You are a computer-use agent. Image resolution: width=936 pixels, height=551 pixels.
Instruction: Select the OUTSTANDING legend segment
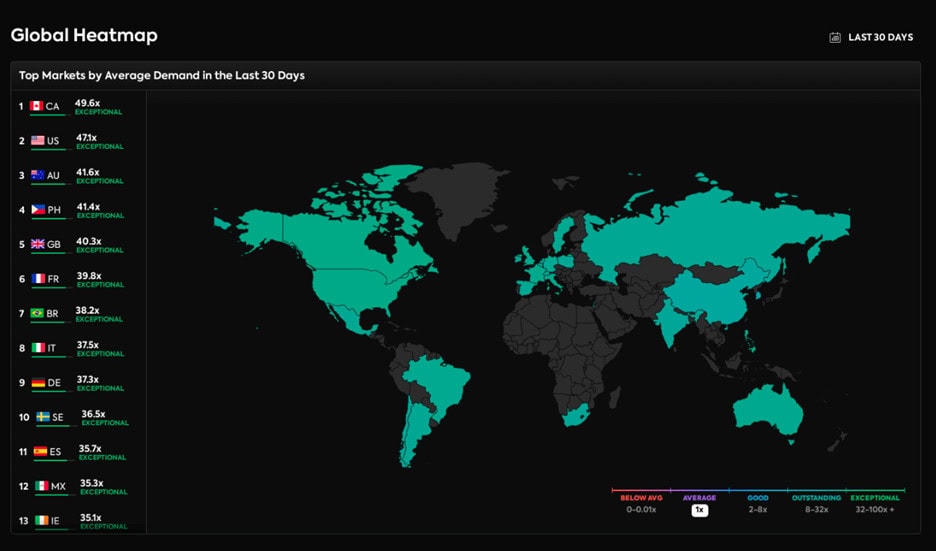(x=816, y=498)
